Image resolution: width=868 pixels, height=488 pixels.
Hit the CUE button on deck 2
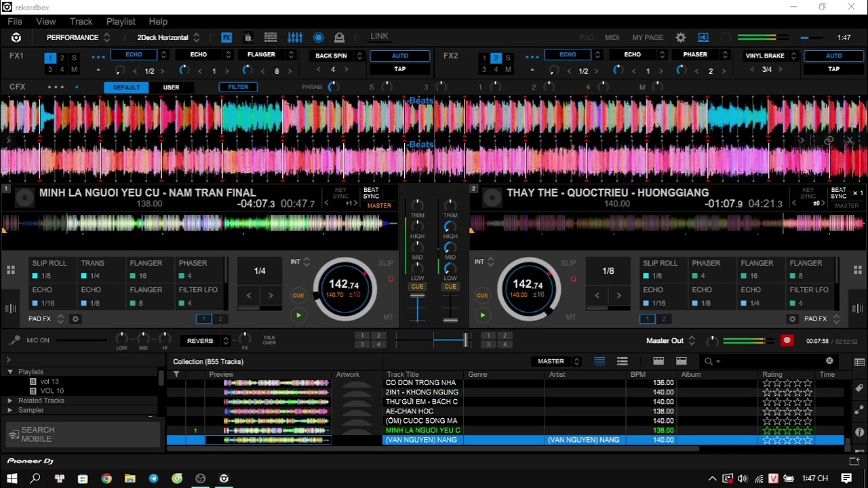[x=482, y=296]
